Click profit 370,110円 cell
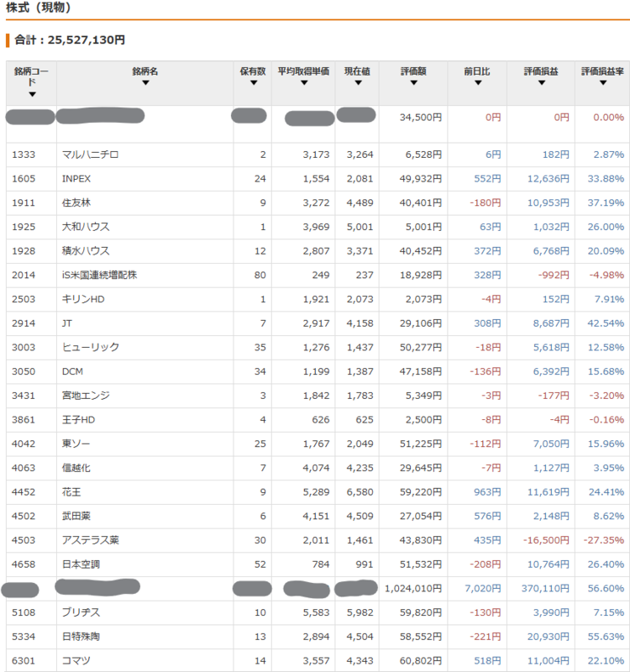 [x=545, y=589]
